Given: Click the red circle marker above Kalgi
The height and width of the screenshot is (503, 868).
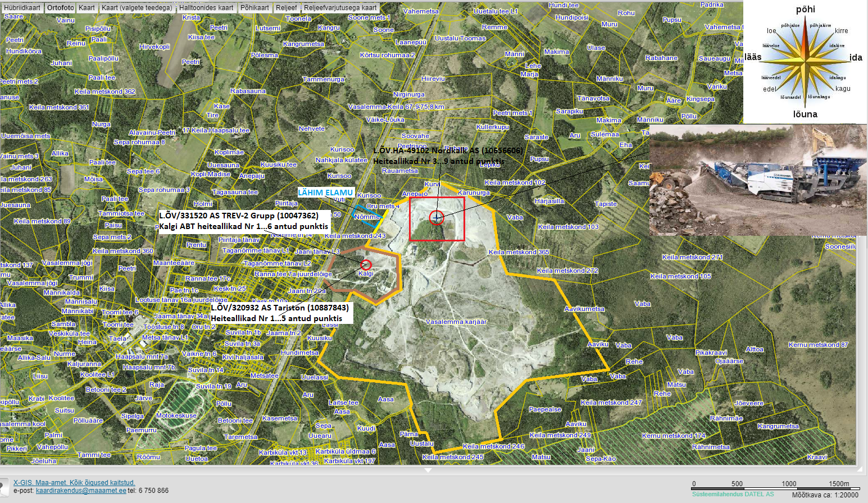Looking at the screenshot, I should coord(366,264).
